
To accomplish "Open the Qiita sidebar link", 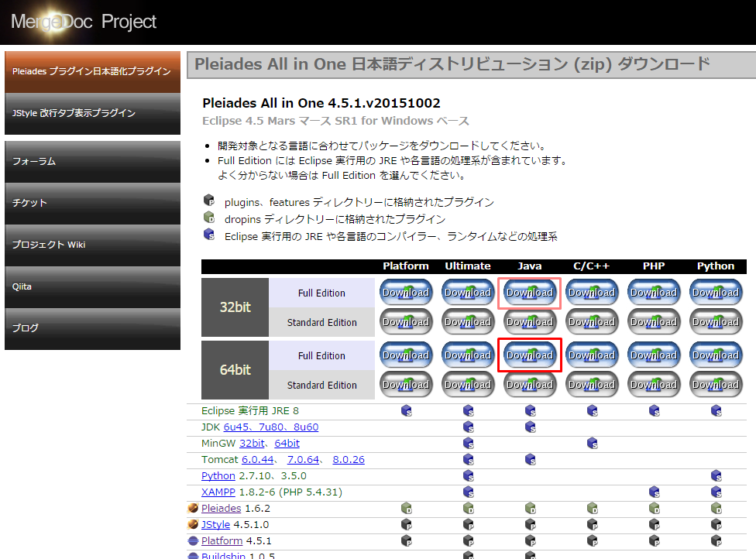I will (x=92, y=286).
